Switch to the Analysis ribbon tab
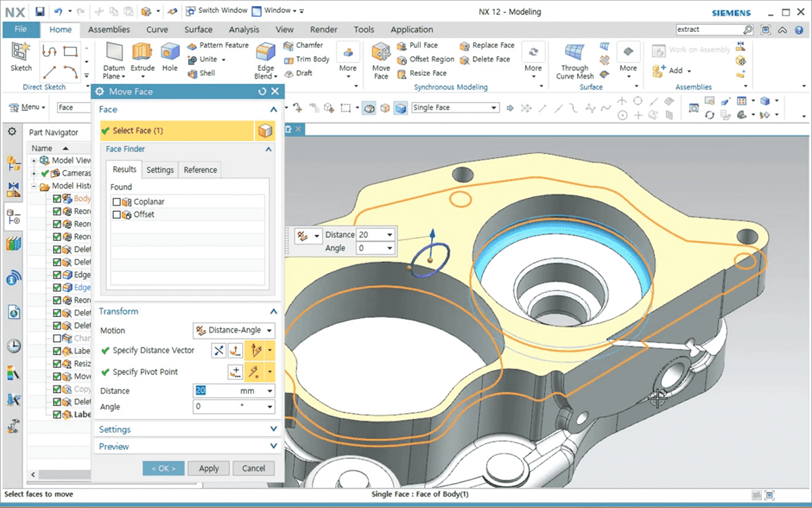Image resolution: width=812 pixels, height=508 pixels. click(x=244, y=30)
